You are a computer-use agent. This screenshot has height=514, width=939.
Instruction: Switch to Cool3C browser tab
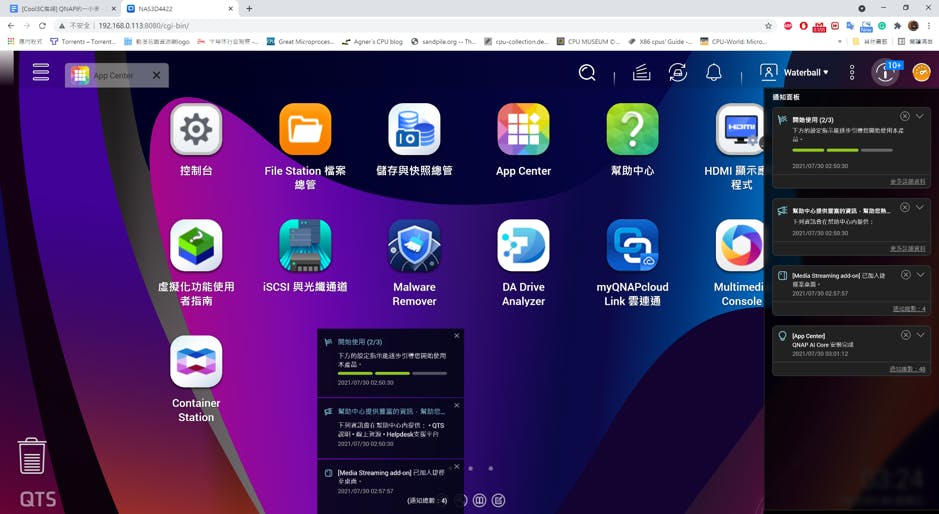pos(62,8)
